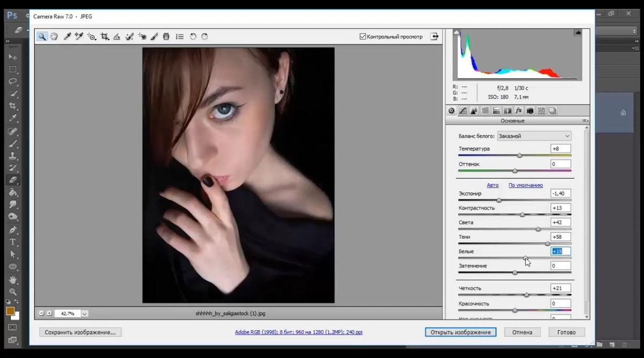
Task: Open workflow options link Adobe RGB (1998)
Action: click(298, 332)
